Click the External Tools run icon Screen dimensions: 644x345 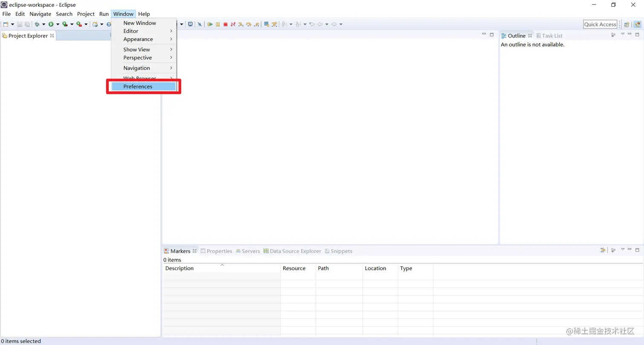[x=79, y=24]
